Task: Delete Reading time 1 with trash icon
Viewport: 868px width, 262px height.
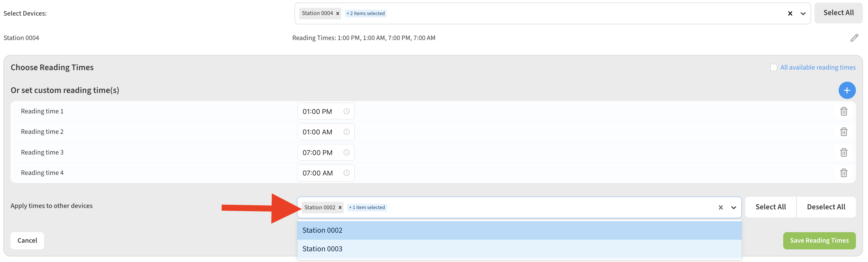Action: pyautogui.click(x=844, y=111)
